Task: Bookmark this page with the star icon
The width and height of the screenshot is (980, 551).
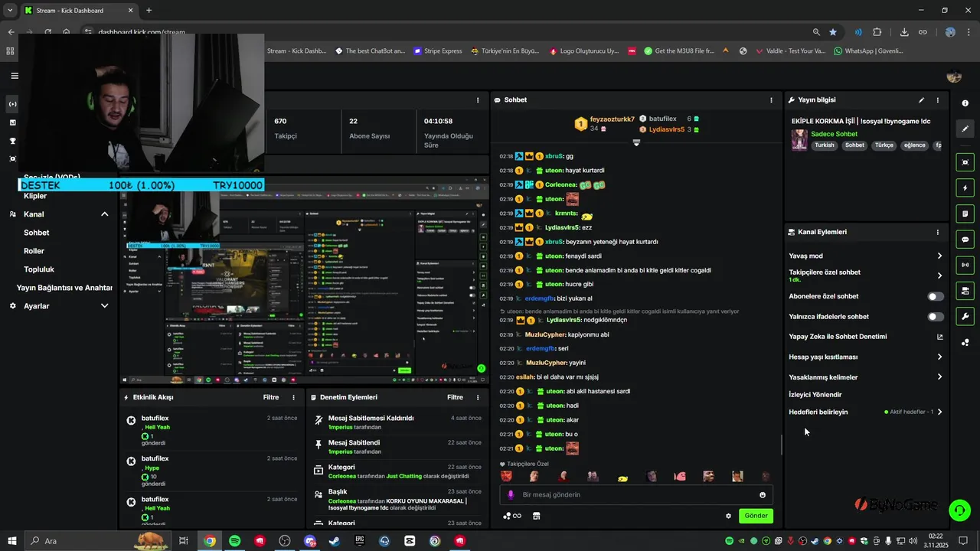Action: (833, 32)
